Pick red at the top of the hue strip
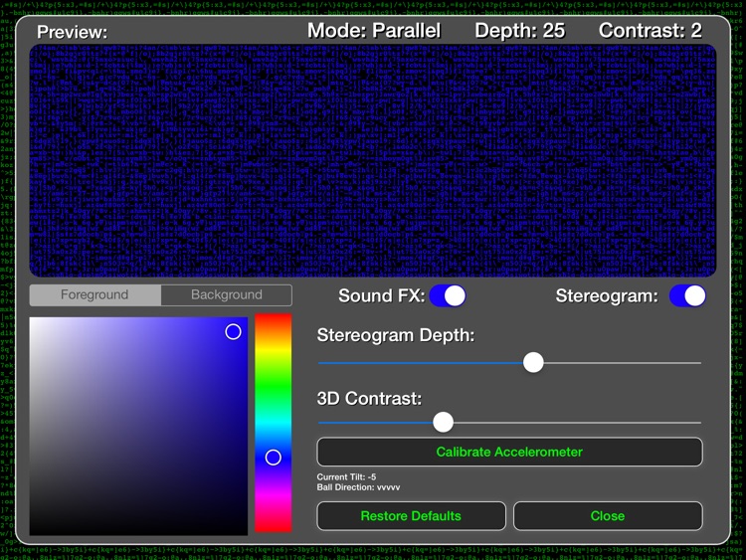The image size is (746, 560). tap(274, 318)
